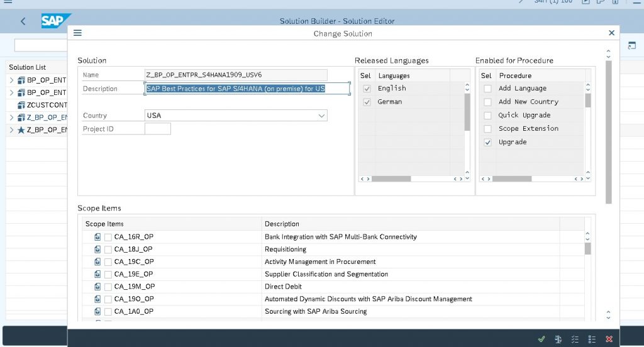Screen dimensions: 644x347
Task: Expand the starred Z_BP_OP_EN tree node
Action: coord(11,129)
